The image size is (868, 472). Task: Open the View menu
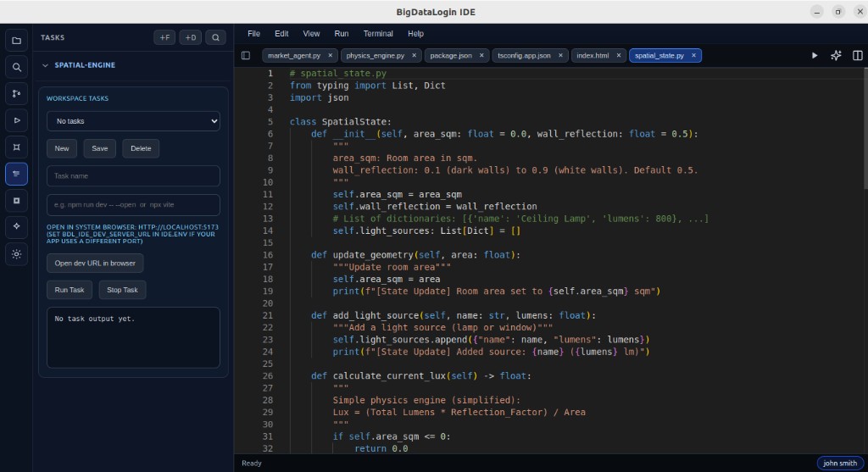click(x=311, y=34)
